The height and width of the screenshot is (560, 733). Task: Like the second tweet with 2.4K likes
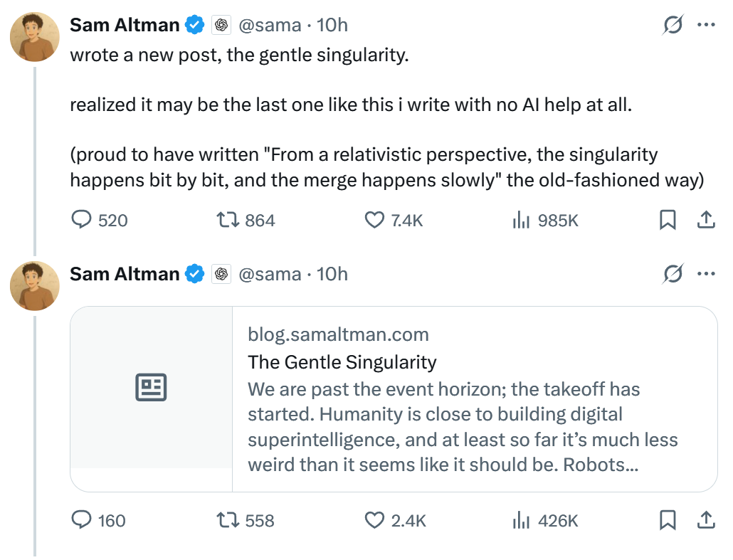(374, 521)
